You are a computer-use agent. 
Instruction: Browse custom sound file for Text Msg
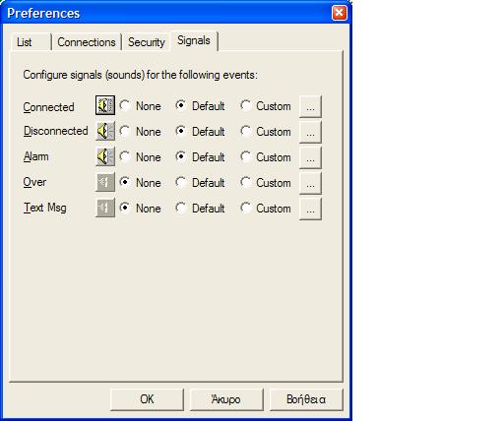tap(310, 209)
